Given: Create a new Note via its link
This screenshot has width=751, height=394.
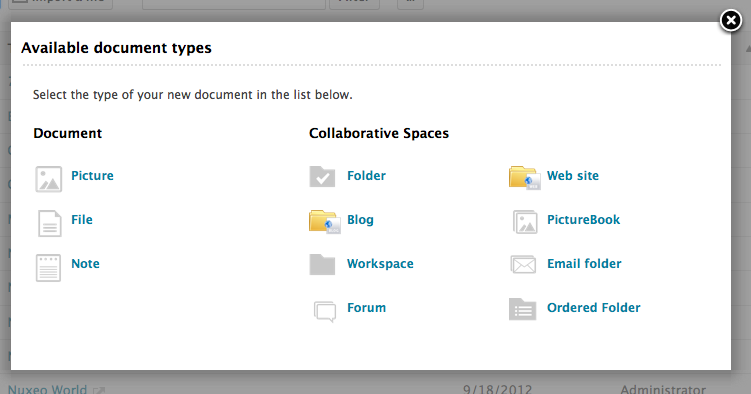Looking at the screenshot, I should click(85, 264).
